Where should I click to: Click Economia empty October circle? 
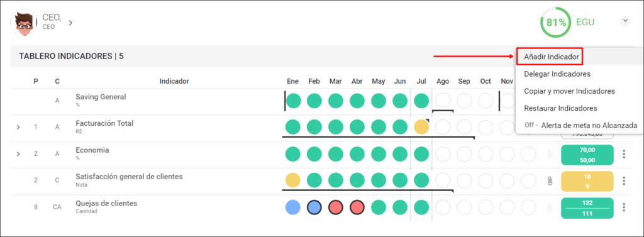click(x=486, y=154)
